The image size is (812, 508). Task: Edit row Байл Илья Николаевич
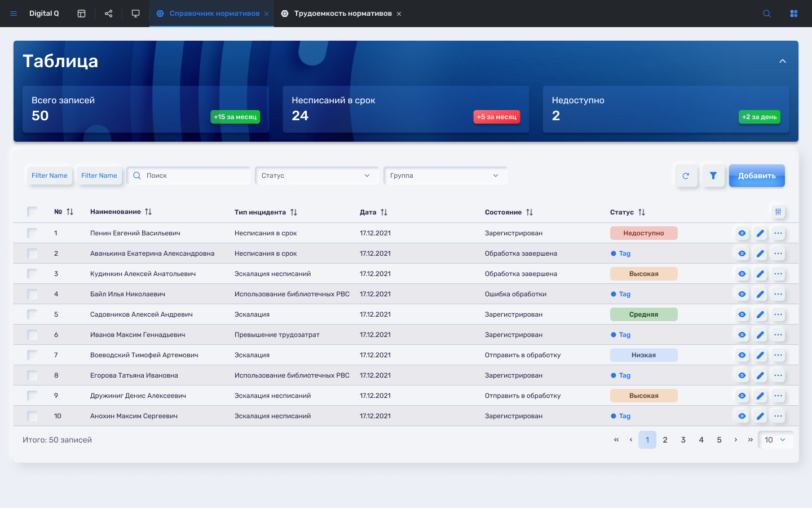tap(760, 294)
